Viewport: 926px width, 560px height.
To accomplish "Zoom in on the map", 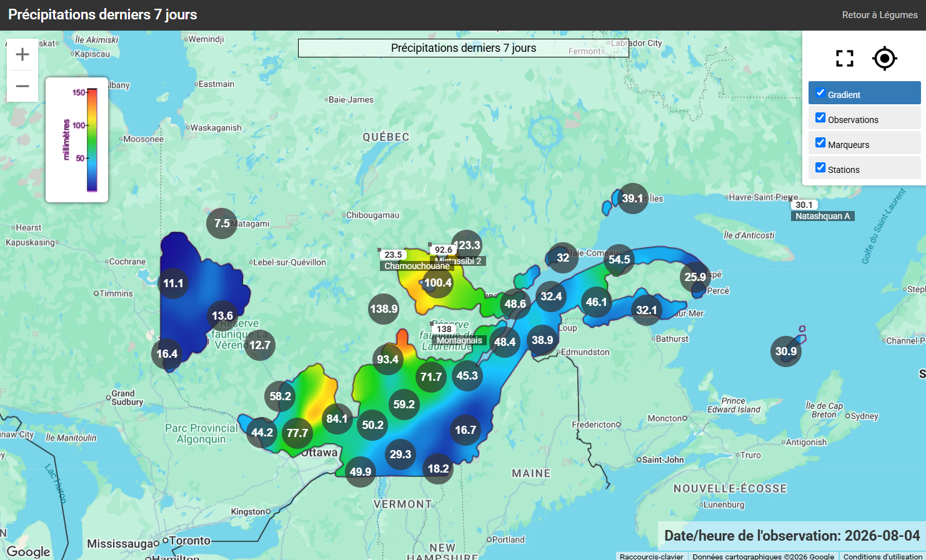I will [x=22, y=54].
